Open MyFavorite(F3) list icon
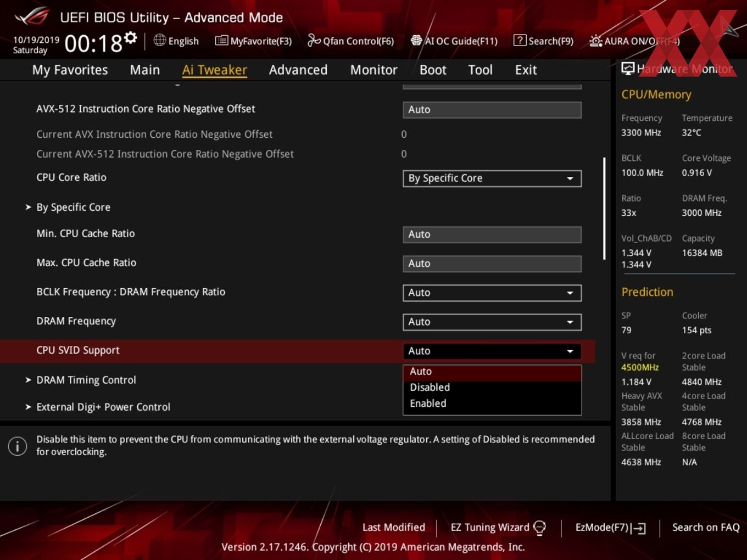The image size is (747, 560). [x=221, y=41]
